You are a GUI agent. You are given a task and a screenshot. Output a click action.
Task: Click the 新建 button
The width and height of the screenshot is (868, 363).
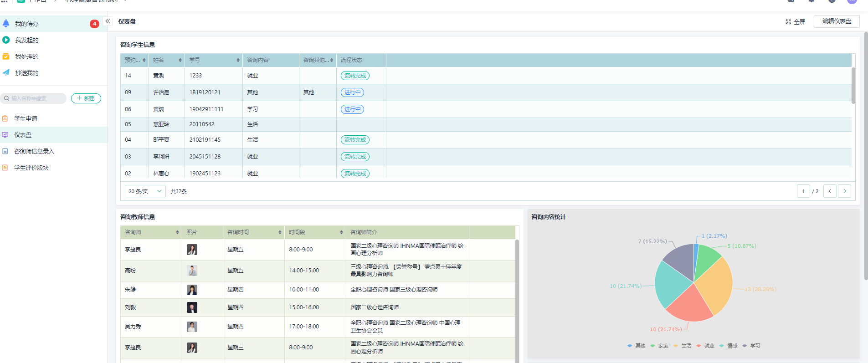(86, 98)
